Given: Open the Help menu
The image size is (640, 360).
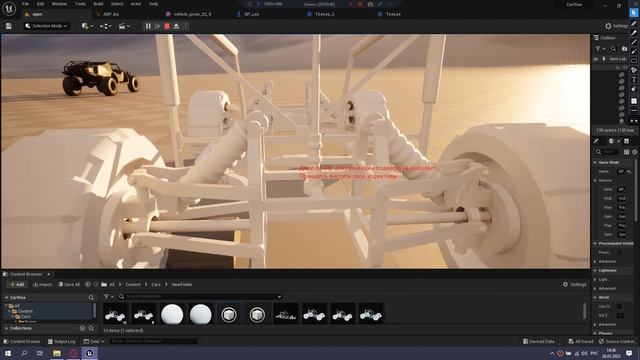Looking at the screenshot, I should pos(153,4).
